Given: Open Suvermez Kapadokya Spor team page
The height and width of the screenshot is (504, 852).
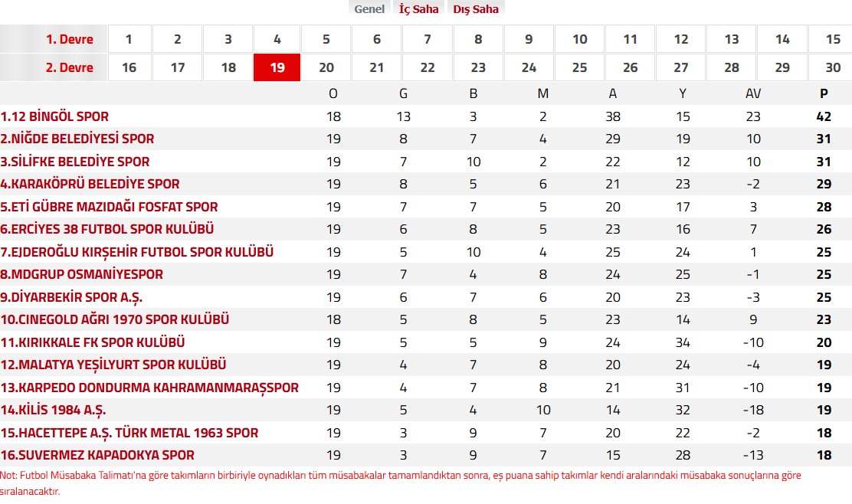Looking at the screenshot, I should [x=97, y=455].
